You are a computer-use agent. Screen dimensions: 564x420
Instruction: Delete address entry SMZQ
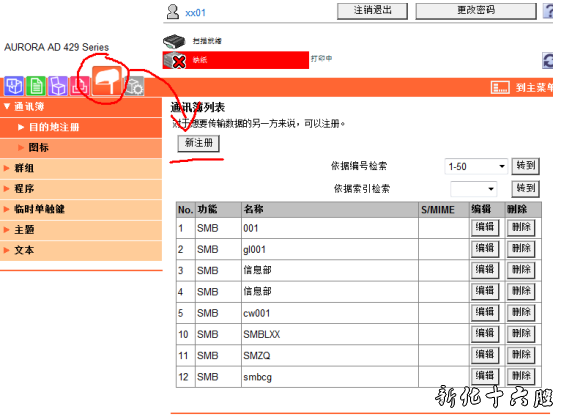(x=521, y=355)
